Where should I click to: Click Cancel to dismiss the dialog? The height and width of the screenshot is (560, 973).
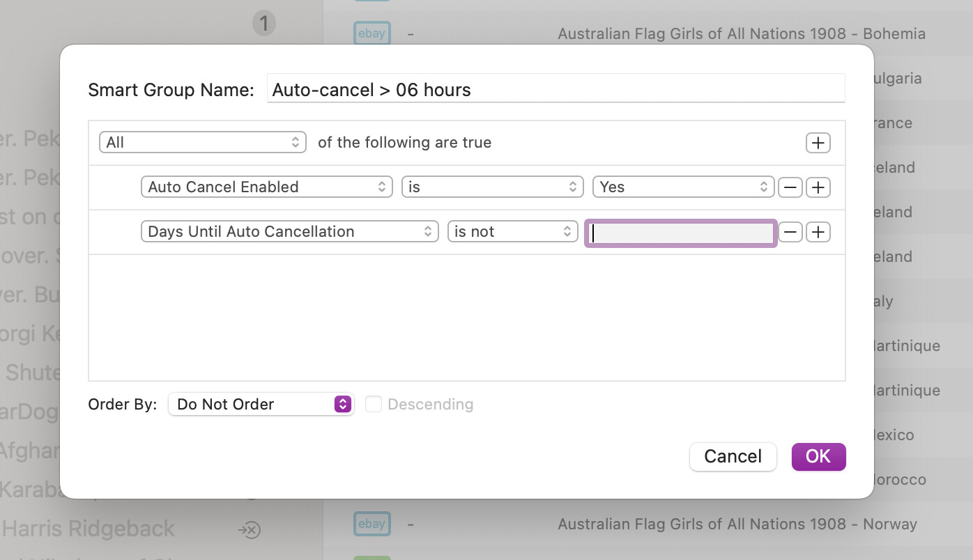[733, 457]
